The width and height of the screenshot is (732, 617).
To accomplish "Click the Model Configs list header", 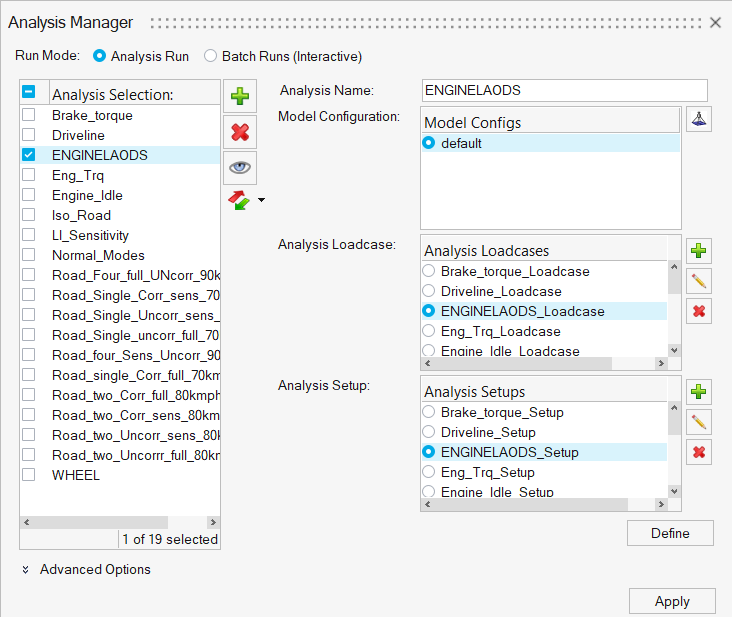I will [551, 122].
